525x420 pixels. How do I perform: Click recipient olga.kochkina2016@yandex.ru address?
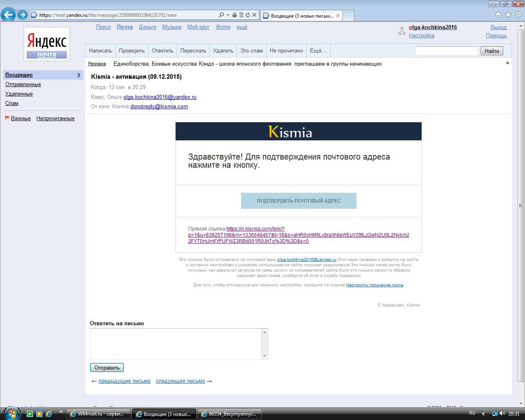pos(160,97)
